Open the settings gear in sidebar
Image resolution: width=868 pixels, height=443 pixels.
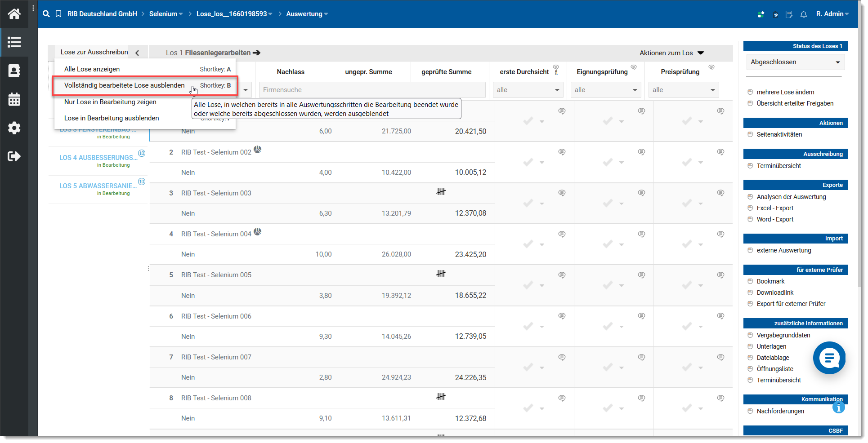pos(14,128)
